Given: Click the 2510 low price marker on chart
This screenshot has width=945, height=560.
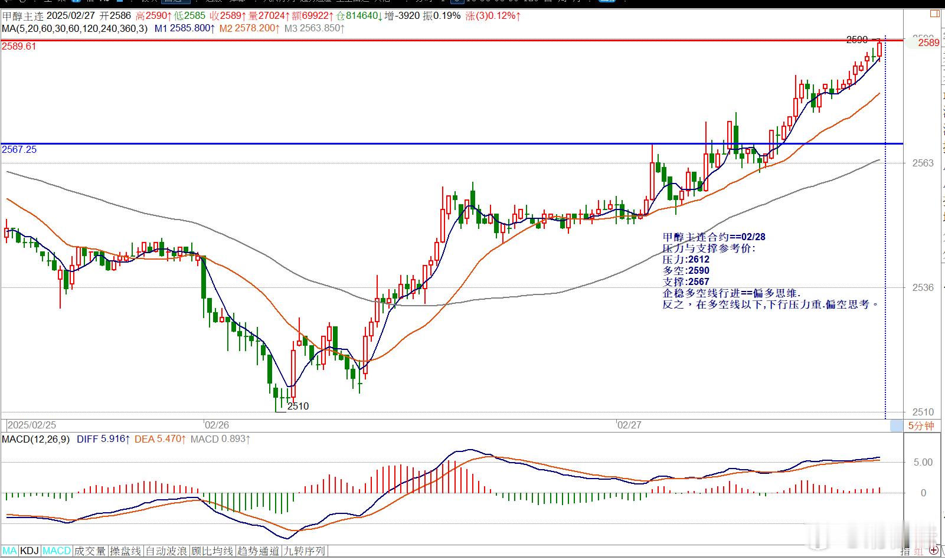Looking at the screenshot, I should point(298,406).
